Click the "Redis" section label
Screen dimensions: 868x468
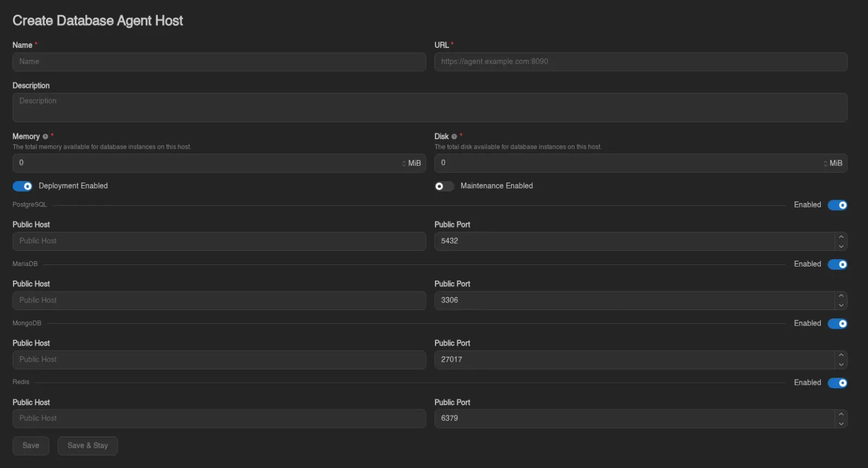click(x=21, y=382)
